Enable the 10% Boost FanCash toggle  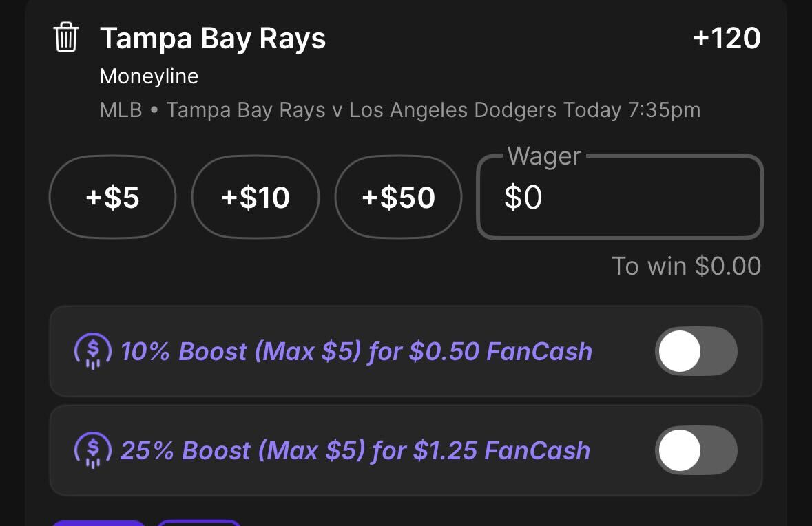click(x=696, y=351)
